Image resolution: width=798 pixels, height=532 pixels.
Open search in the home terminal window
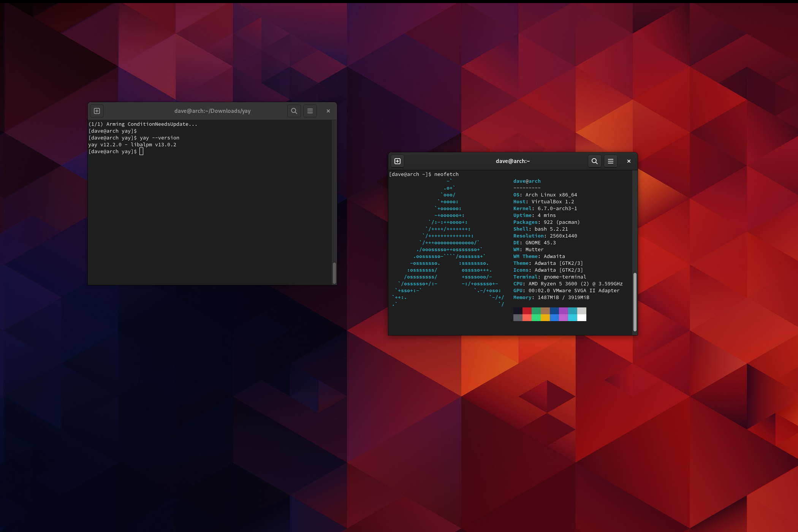point(594,161)
